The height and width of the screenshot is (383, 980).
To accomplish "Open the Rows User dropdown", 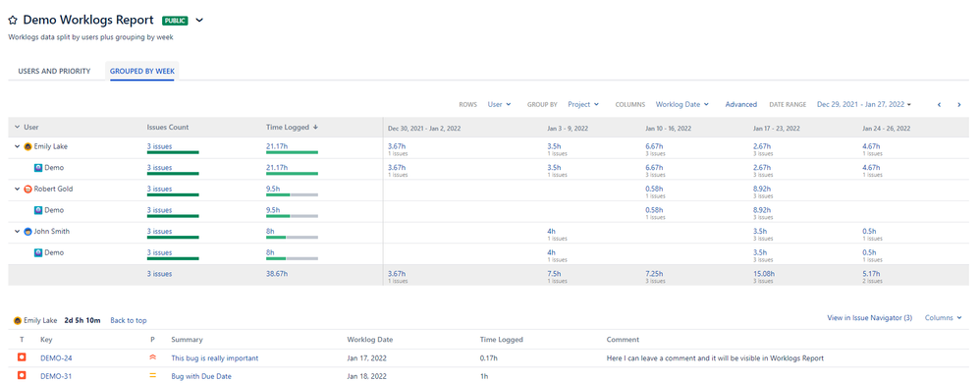I will coord(499,104).
